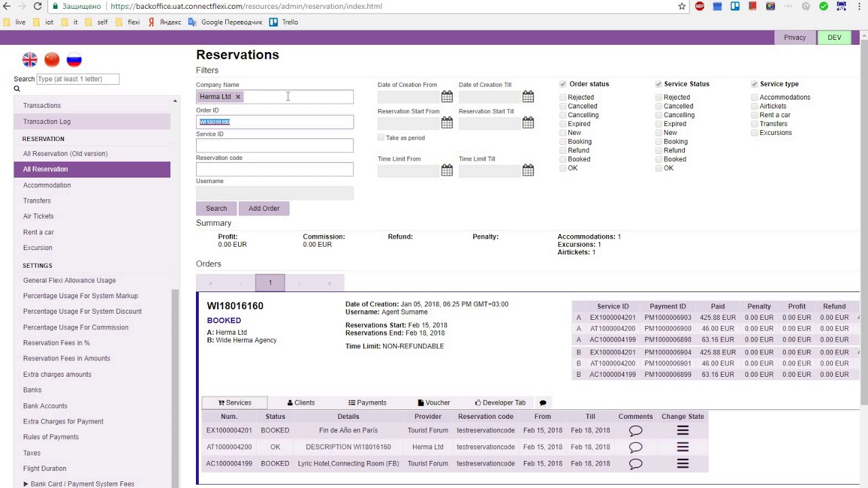Open calendar for Reservation Start Till

click(x=528, y=123)
